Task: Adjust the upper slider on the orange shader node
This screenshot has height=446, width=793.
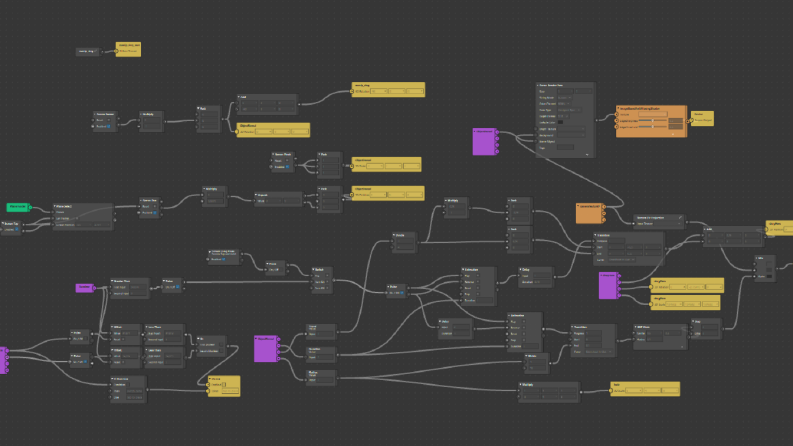Action: coord(653,121)
